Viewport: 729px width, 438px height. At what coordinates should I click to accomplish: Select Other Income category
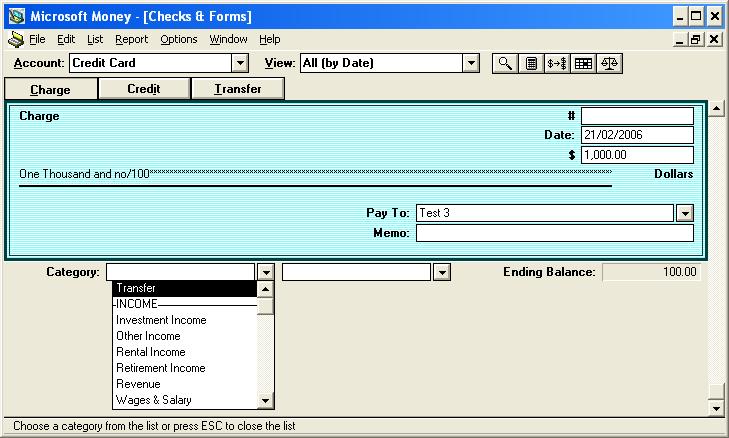[x=185, y=336]
